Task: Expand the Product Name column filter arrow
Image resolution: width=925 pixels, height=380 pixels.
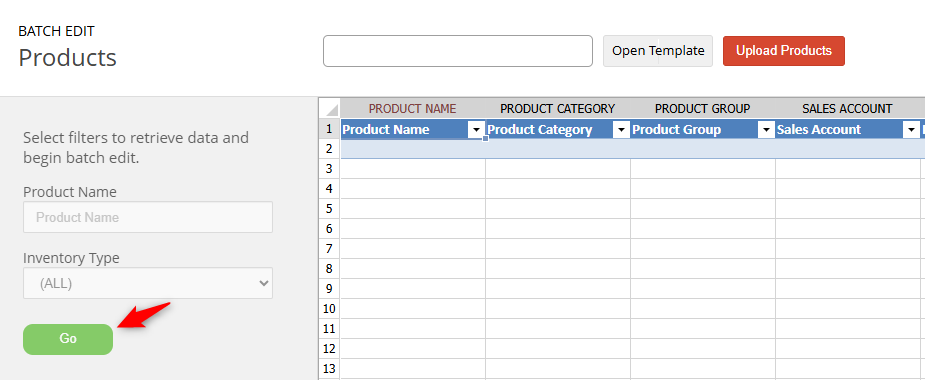Action: point(475,130)
